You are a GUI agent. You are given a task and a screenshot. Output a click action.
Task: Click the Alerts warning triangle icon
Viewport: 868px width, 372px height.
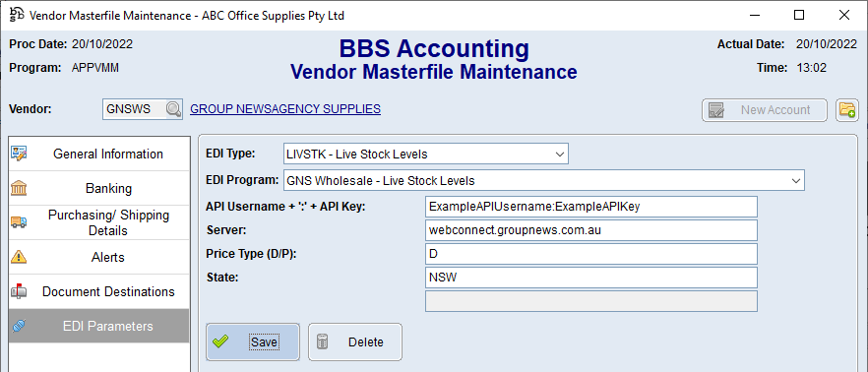click(x=19, y=257)
